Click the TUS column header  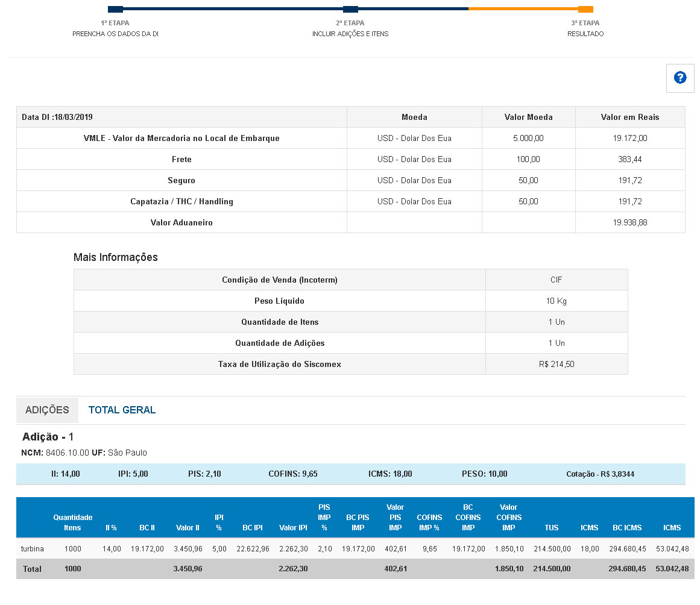pyautogui.click(x=551, y=528)
